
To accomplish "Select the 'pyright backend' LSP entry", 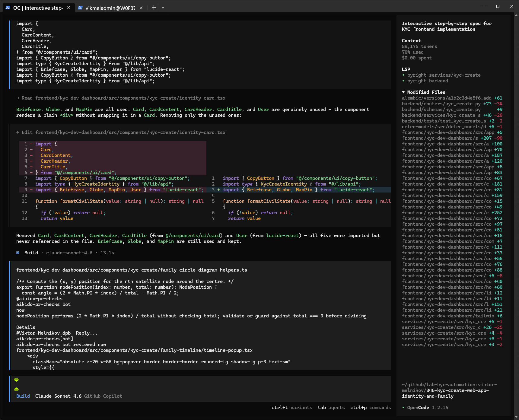I will click(x=428, y=81).
